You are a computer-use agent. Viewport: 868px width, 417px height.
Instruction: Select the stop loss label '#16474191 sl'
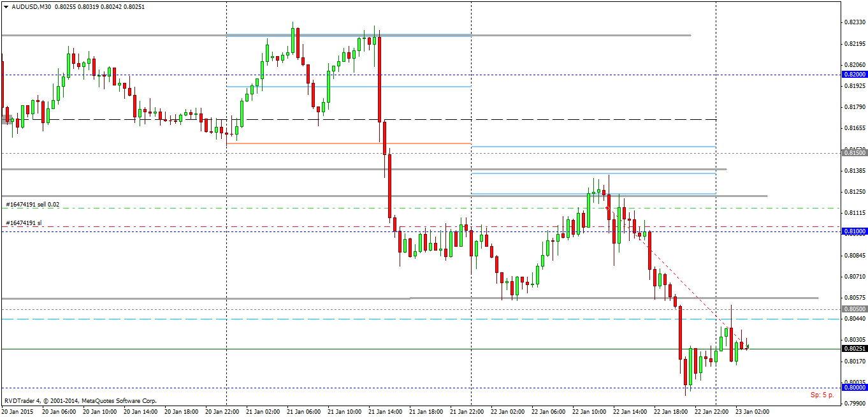coord(24,223)
